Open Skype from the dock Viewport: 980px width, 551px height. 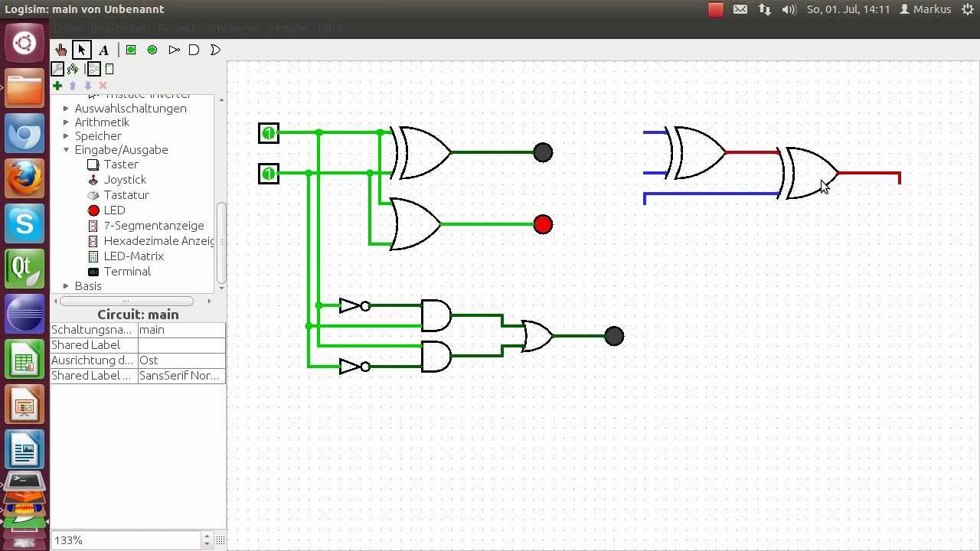click(24, 224)
